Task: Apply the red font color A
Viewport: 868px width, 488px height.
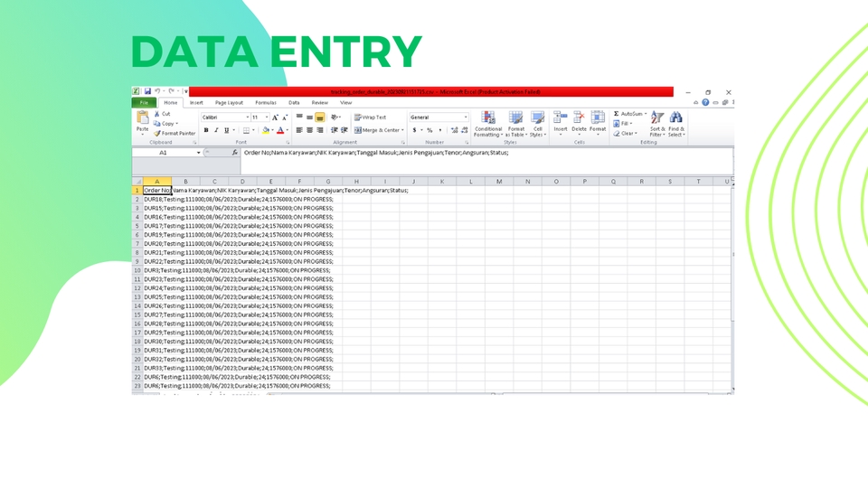Action: pos(280,130)
